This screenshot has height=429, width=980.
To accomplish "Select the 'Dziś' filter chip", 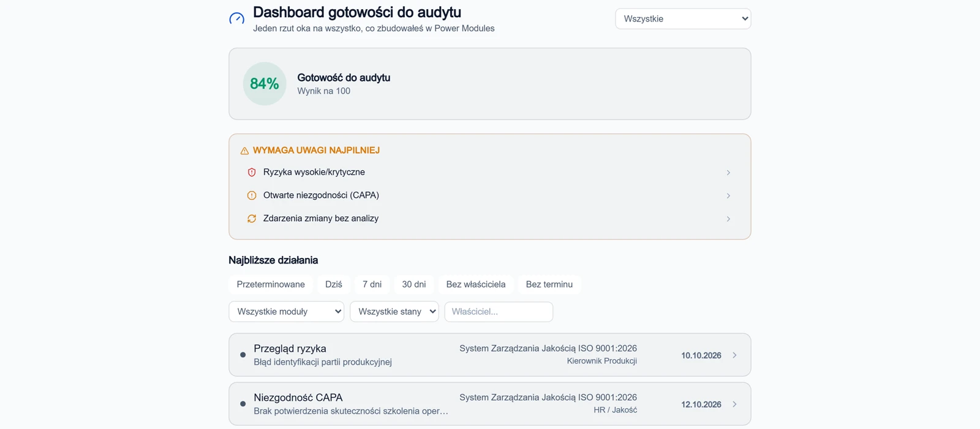I will (x=334, y=284).
